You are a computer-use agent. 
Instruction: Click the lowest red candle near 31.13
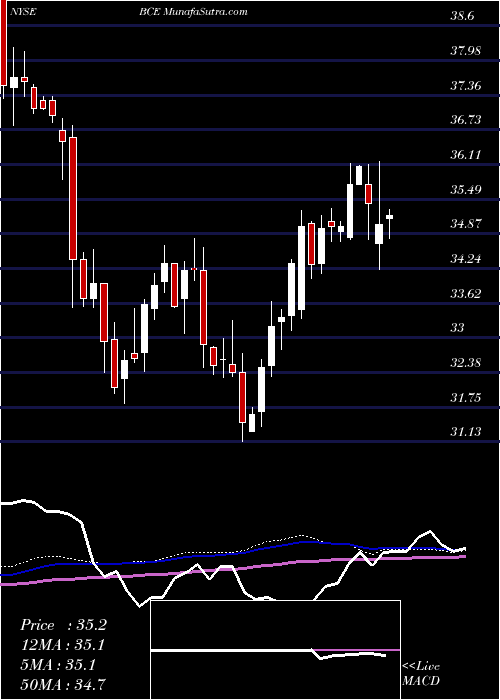click(242, 397)
